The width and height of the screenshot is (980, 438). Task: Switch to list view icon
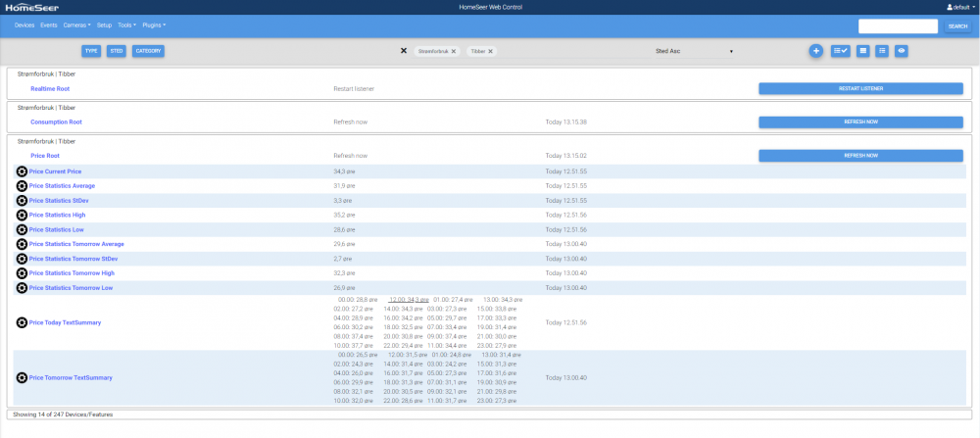coord(882,50)
